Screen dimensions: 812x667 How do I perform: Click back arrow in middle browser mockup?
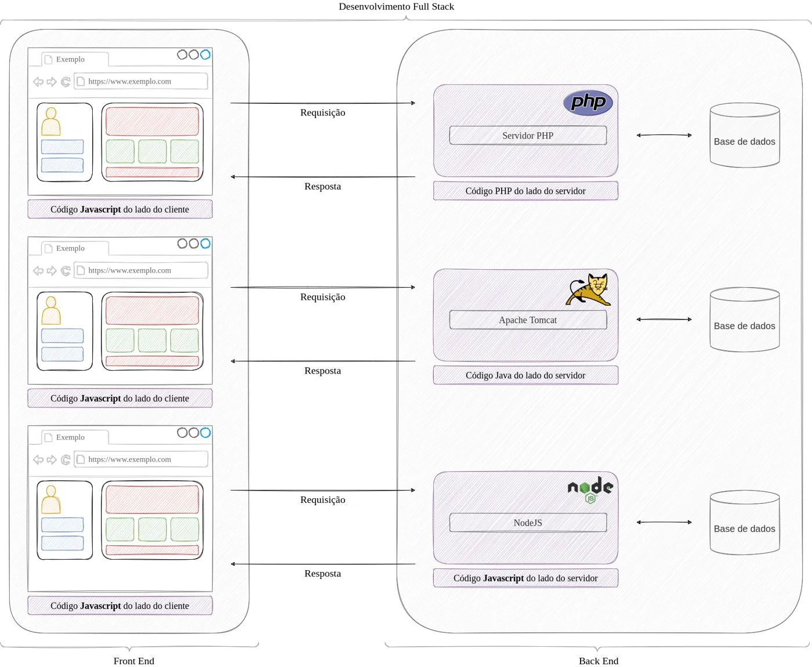point(38,271)
